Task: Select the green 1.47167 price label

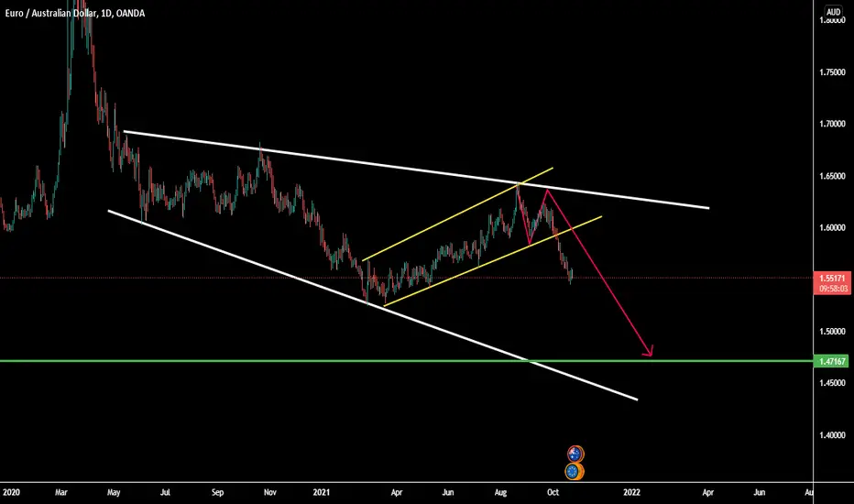Action: (x=830, y=361)
